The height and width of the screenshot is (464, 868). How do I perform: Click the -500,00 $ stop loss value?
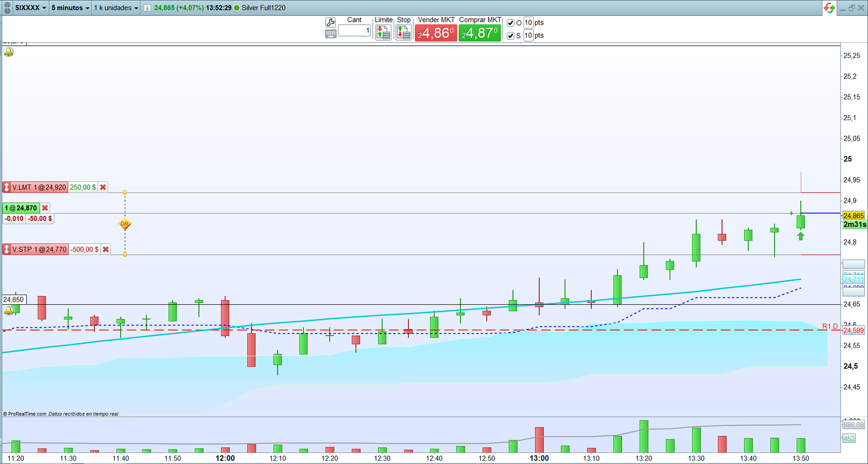coord(84,250)
